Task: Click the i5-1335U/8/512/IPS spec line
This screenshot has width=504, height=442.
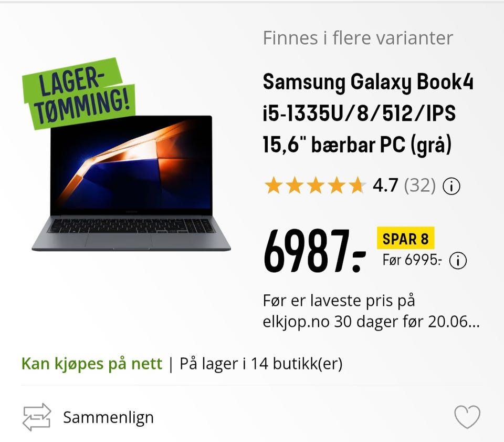Action: tap(359, 113)
